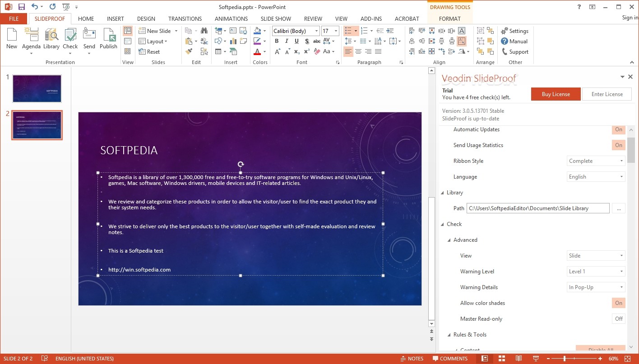Screen dimensions: 639x364
Task: Open the SlideProof Manual
Action: 514,41
